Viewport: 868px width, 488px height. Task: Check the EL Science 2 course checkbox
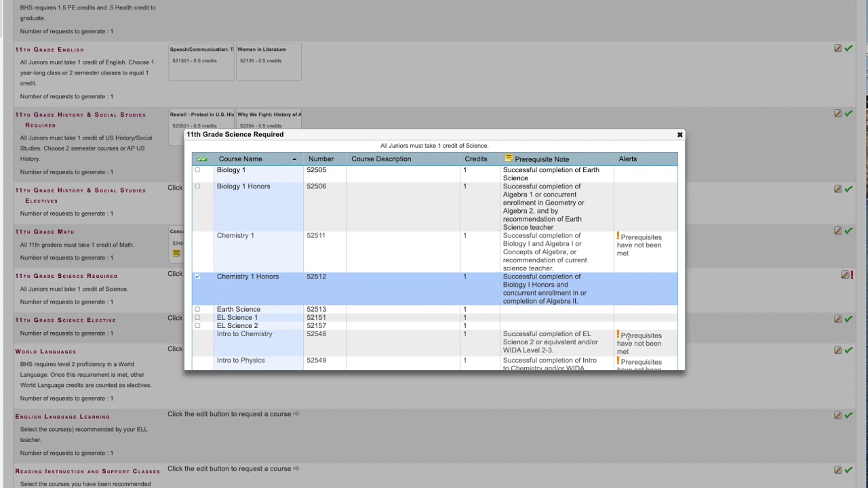[197, 325]
